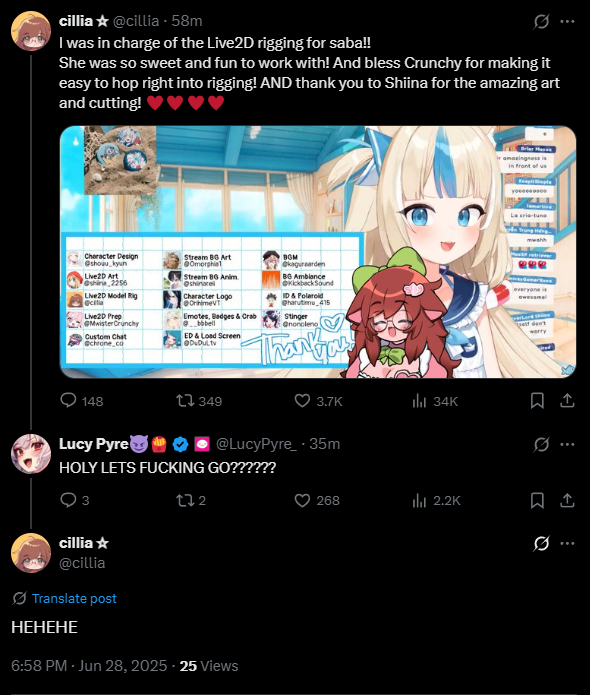The image size is (590, 695).
Task: Open Grok icon on cillia's top post
Action: click(541, 21)
